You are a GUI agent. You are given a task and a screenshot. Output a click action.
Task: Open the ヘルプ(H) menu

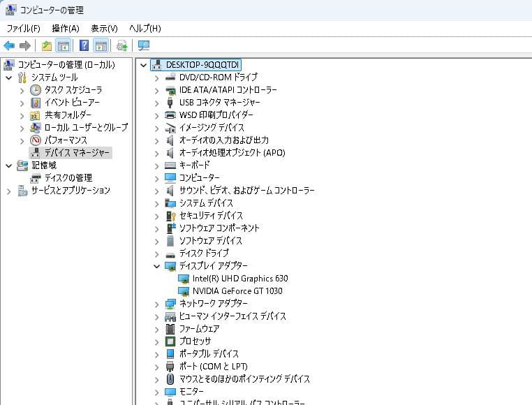[x=145, y=29]
